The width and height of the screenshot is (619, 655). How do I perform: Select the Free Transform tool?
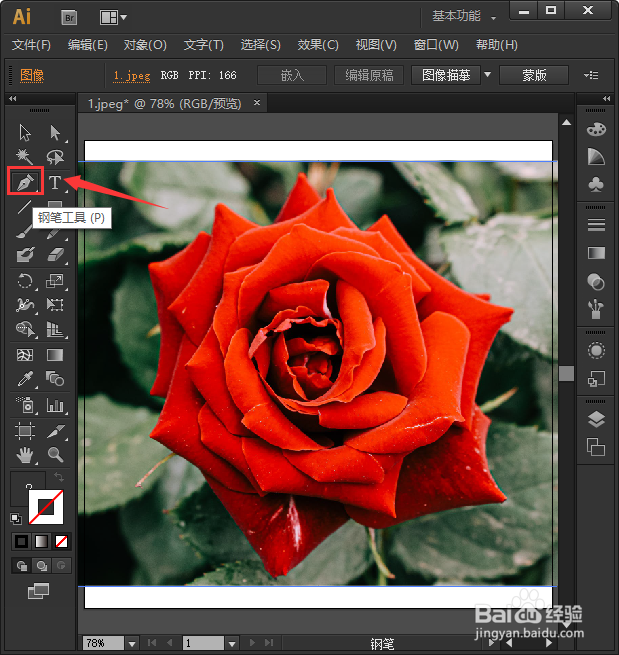click(55, 305)
